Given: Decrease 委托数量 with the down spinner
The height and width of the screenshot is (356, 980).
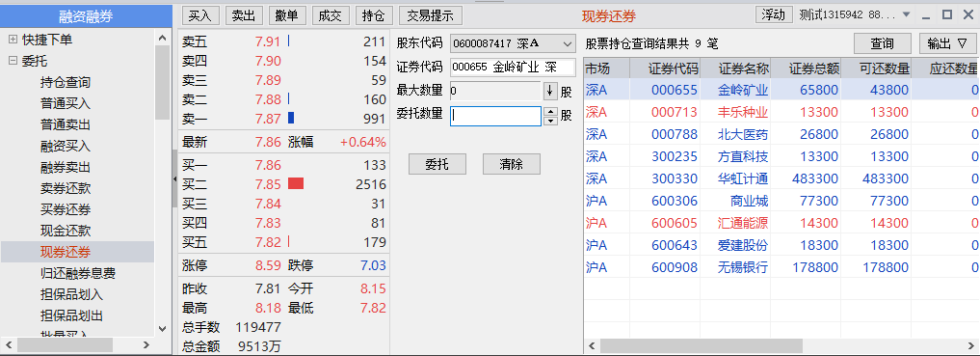Looking at the screenshot, I should click(550, 121).
